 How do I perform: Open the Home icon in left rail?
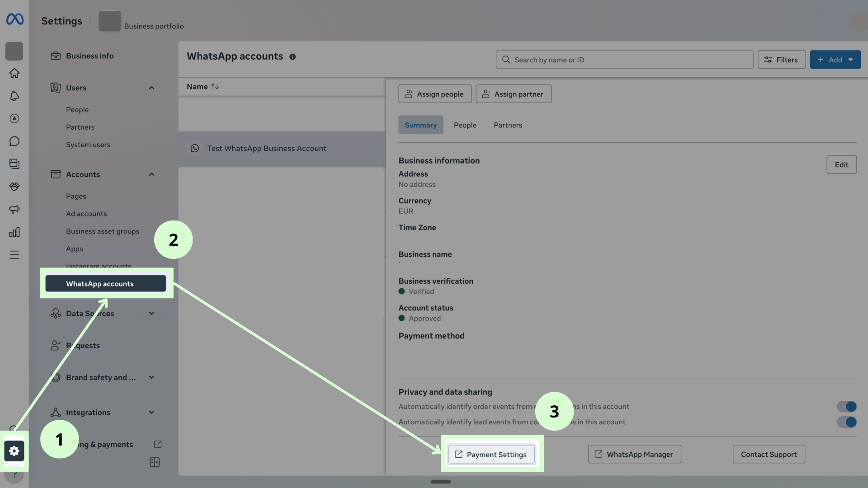(x=14, y=73)
